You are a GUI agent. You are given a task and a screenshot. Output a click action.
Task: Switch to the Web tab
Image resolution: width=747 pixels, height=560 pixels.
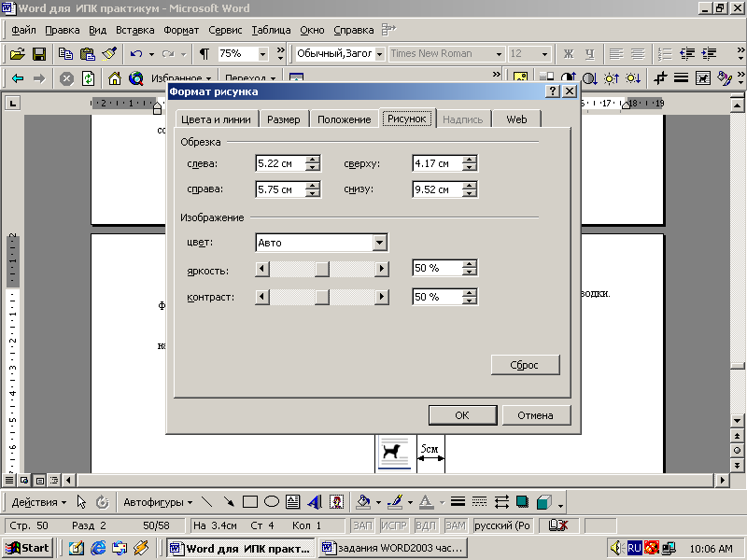pyautogui.click(x=516, y=119)
